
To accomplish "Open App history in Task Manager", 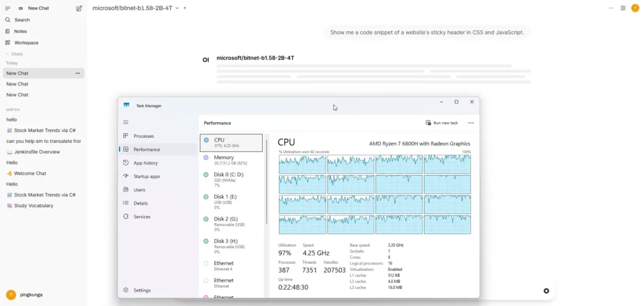I will coord(158,163).
